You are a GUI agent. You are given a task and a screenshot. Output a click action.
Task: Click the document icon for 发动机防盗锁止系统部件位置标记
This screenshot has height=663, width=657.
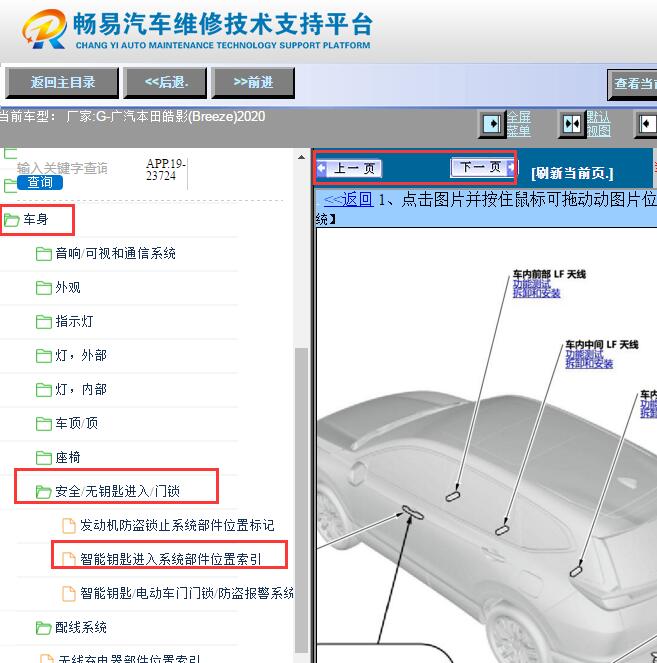[x=69, y=525]
